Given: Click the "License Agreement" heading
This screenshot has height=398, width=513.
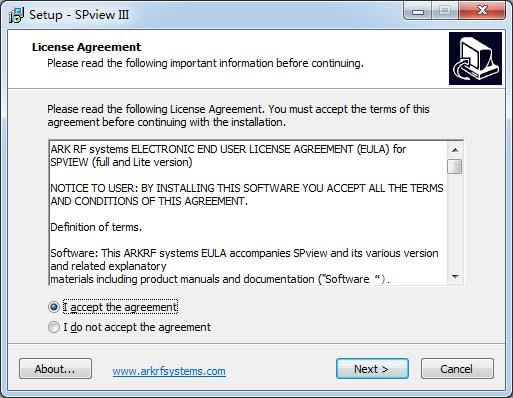Looking at the screenshot, I should (87, 47).
